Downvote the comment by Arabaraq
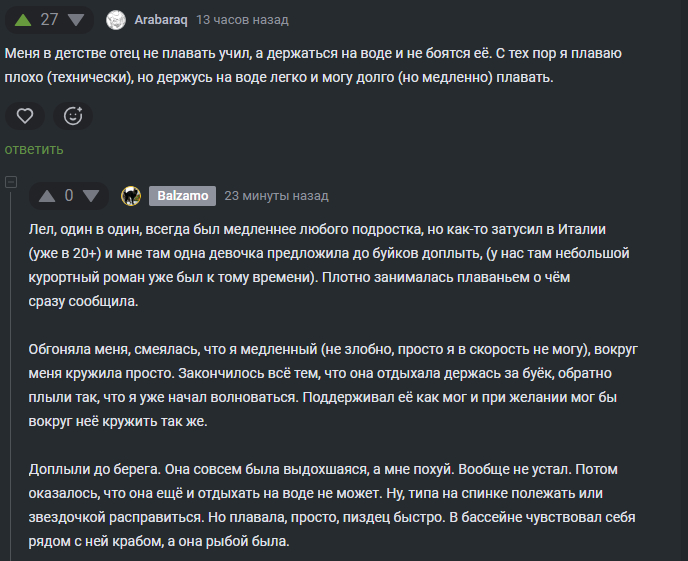Viewport: 688px width, 561px height. pyautogui.click(x=76, y=19)
